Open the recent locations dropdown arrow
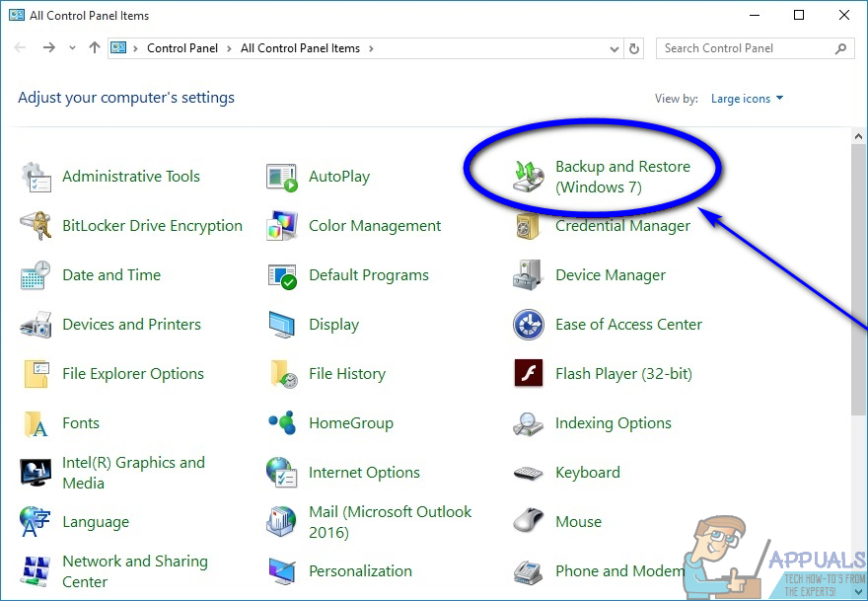The width and height of the screenshot is (868, 601). click(x=73, y=48)
